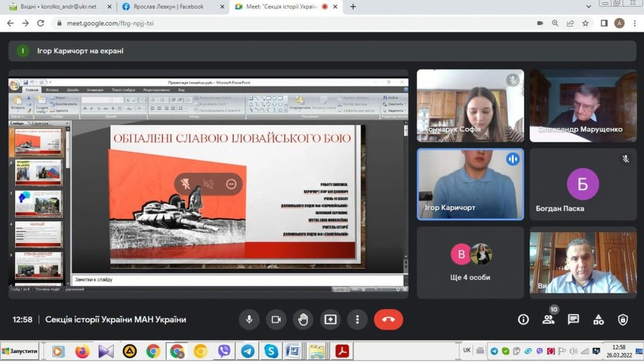The image size is (644, 362).
Task: Open chat with everyone icon
Action: pos(574,319)
